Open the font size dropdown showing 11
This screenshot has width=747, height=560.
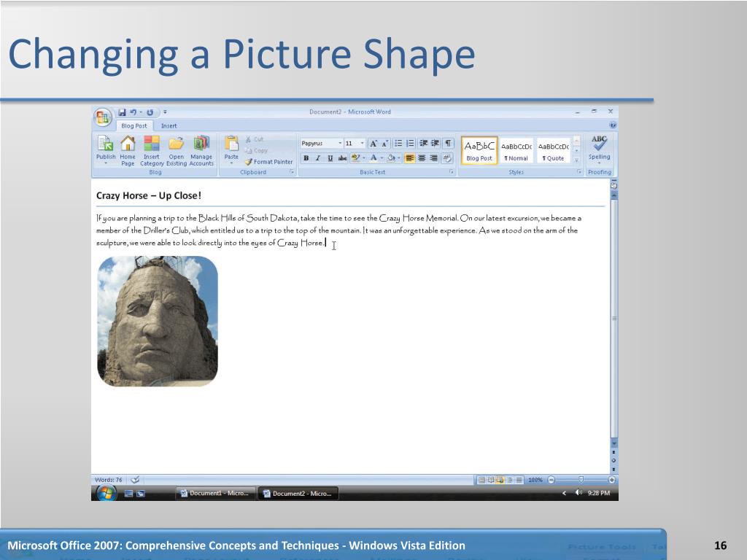coord(362,144)
